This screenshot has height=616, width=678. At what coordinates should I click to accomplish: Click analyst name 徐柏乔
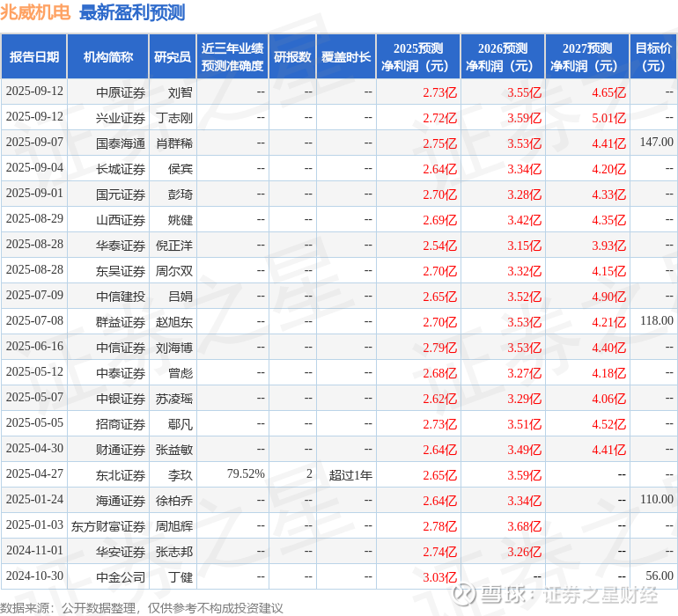click(174, 501)
